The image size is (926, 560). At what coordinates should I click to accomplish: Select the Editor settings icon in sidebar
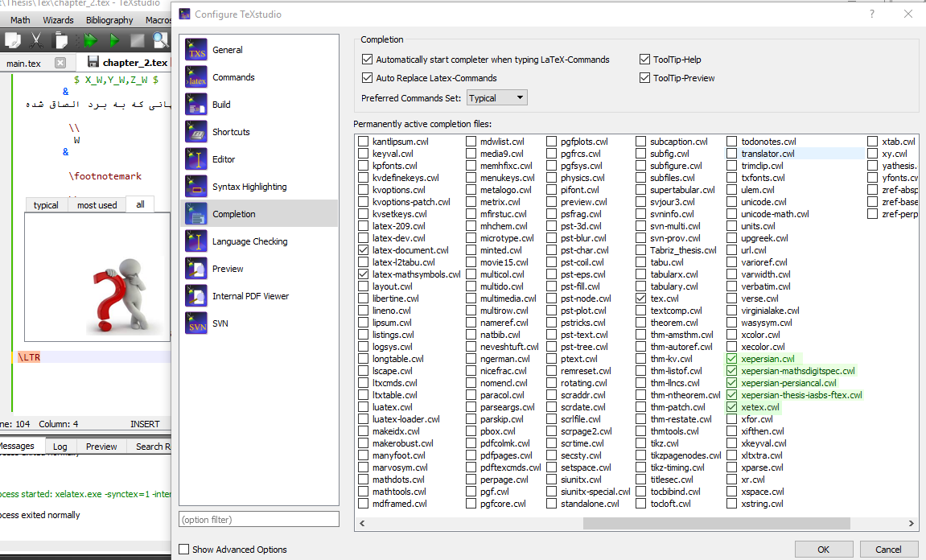click(x=196, y=159)
